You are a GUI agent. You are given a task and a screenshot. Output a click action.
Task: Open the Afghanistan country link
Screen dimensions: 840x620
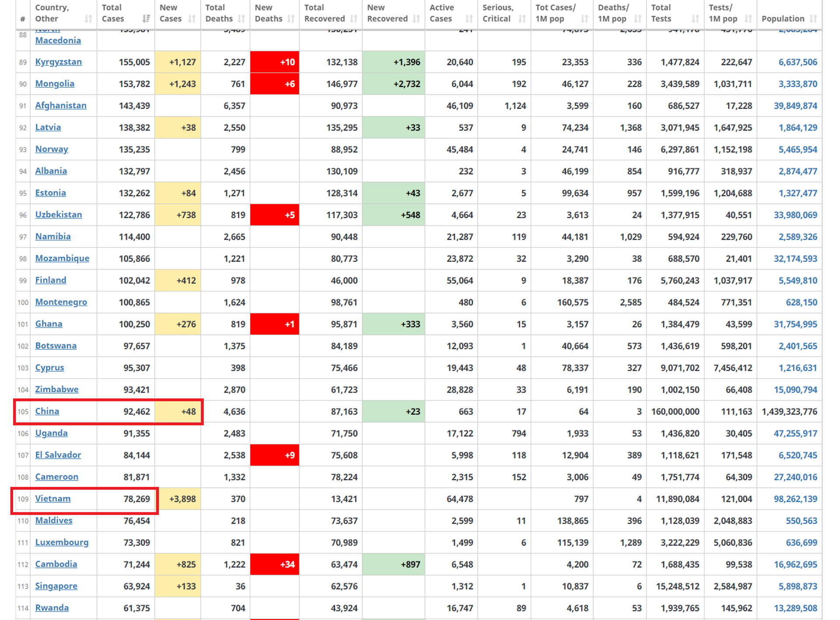click(61, 105)
